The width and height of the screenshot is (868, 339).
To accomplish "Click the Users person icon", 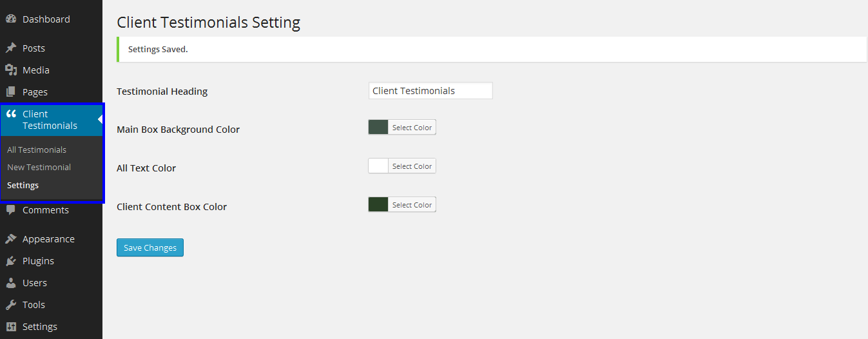I will pyautogui.click(x=11, y=283).
